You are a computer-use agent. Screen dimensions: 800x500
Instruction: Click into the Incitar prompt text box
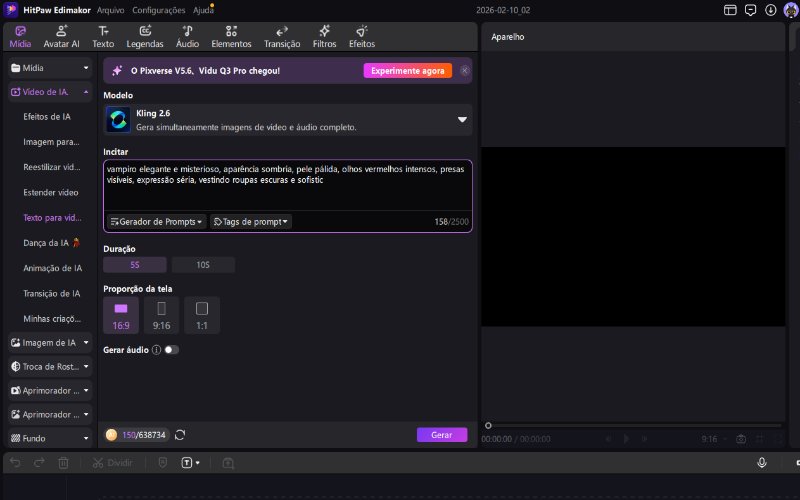[287, 186]
